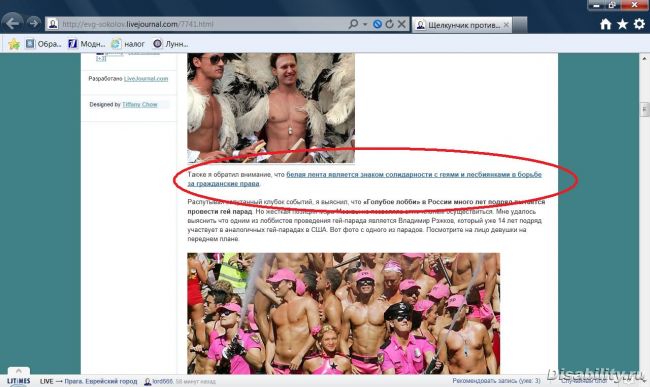This screenshot has width=650, height=387.
Task: Refresh the page with the reload icon
Action: 389,24
